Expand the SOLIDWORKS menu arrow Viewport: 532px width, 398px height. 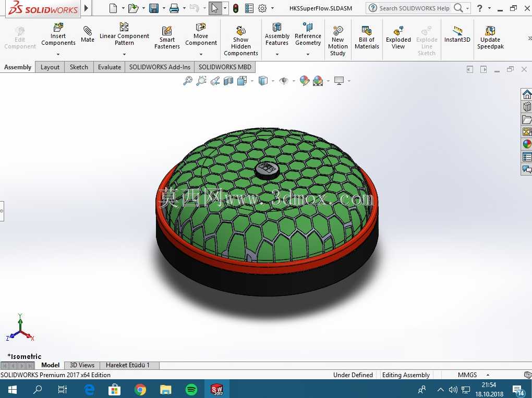(x=86, y=8)
